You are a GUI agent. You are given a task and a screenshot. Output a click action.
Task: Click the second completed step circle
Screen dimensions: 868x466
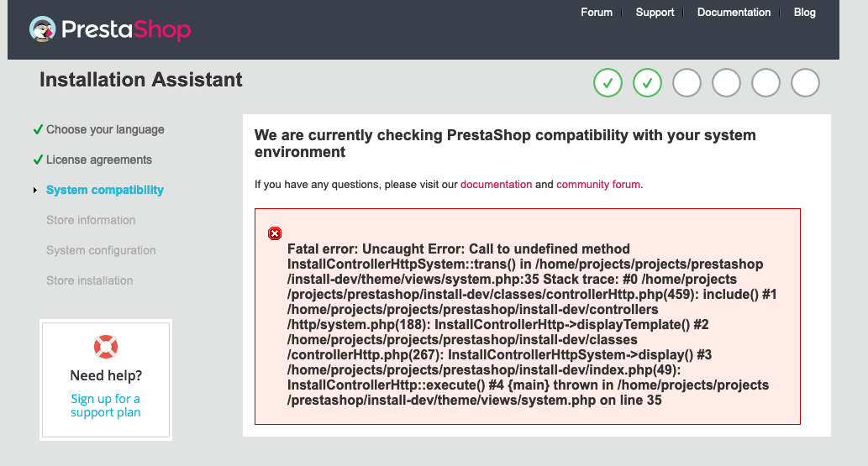647,82
